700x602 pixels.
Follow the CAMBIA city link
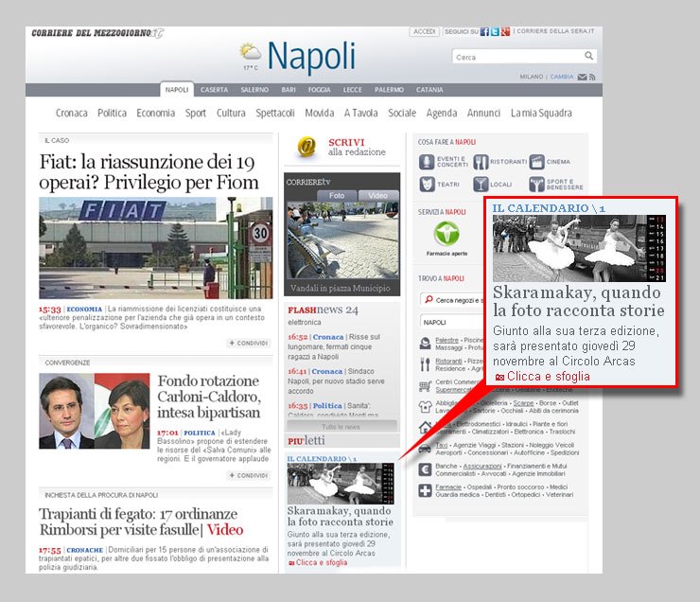tap(562, 77)
